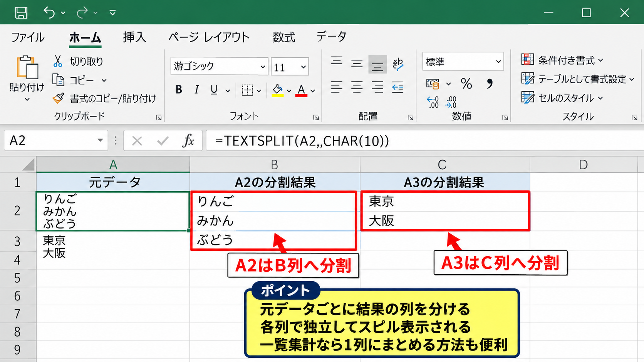Open the フォント group dialog launcher

click(316, 117)
